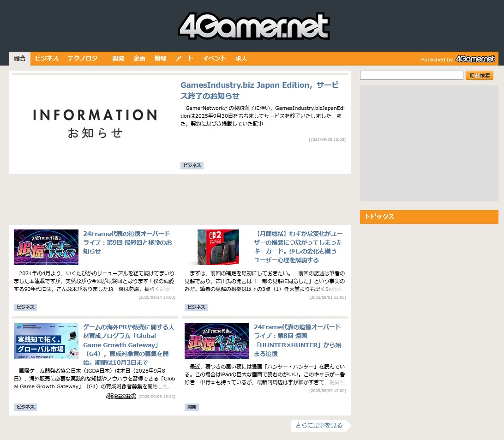
Task: Click the 'Published by' text
Action: click(437, 60)
